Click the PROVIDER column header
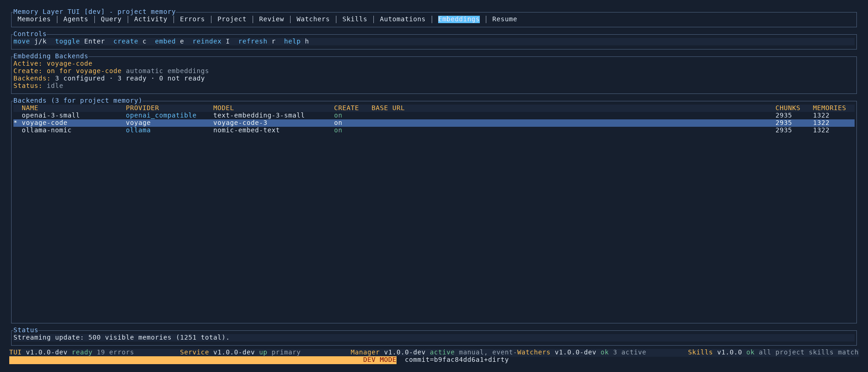 point(143,108)
